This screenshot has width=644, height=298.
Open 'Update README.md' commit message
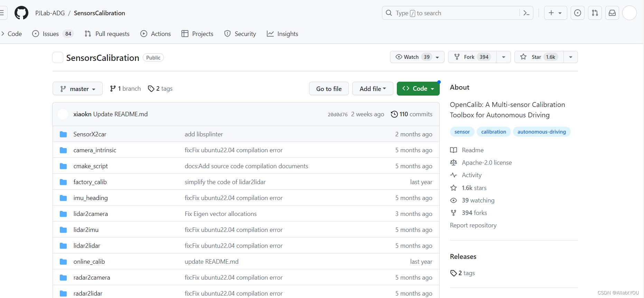(120, 114)
